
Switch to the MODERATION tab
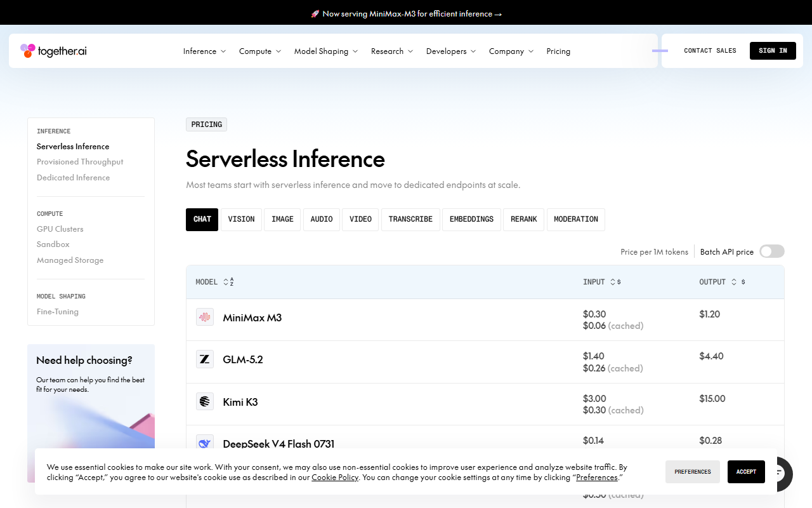coord(576,220)
